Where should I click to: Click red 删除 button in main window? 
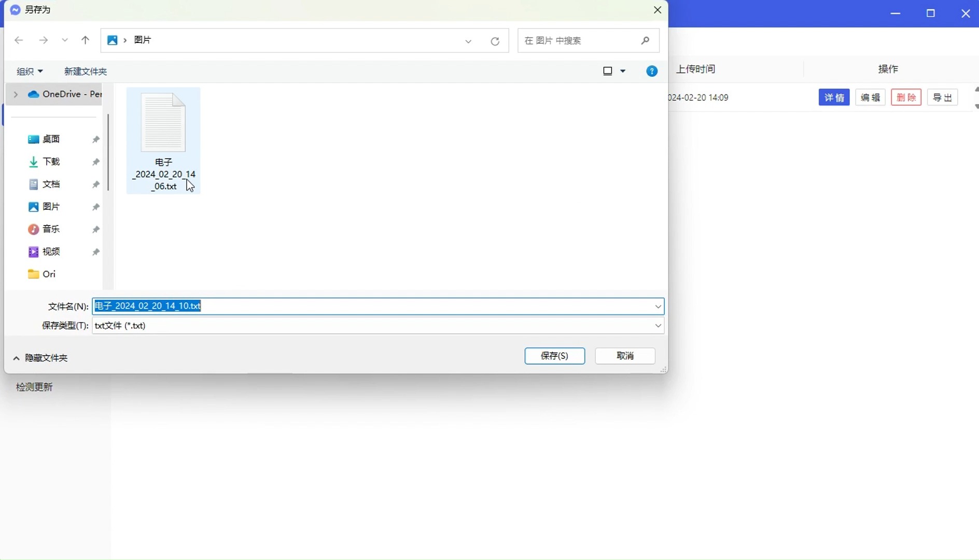[x=906, y=97]
